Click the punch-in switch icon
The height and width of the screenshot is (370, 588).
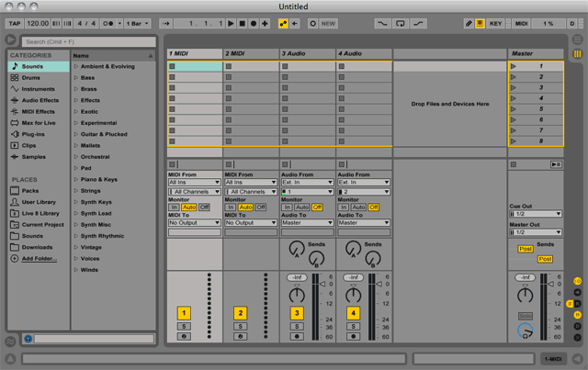click(x=382, y=24)
